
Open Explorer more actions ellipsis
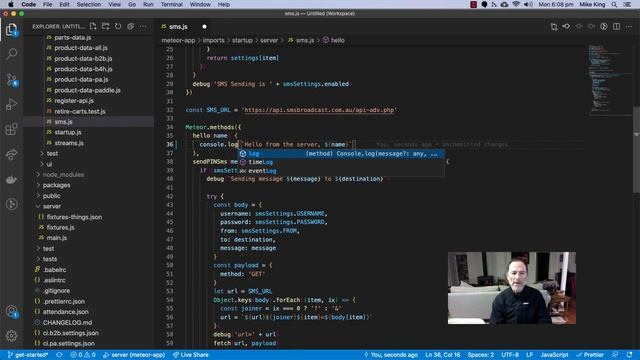click(143, 26)
